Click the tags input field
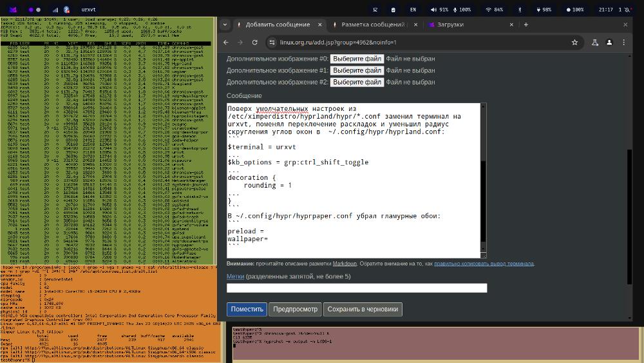 [x=357, y=288]
